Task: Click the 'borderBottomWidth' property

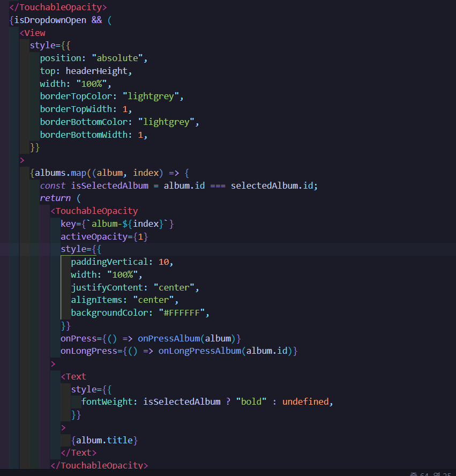Action: point(84,135)
